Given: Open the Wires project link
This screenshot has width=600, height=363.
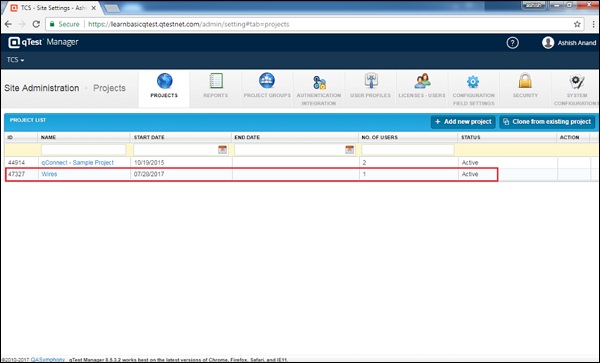Looking at the screenshot, I should tap(49, 174).
